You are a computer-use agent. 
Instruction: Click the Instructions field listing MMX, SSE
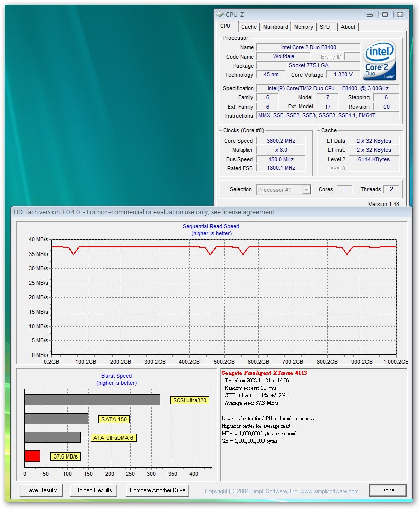[328, 115]
